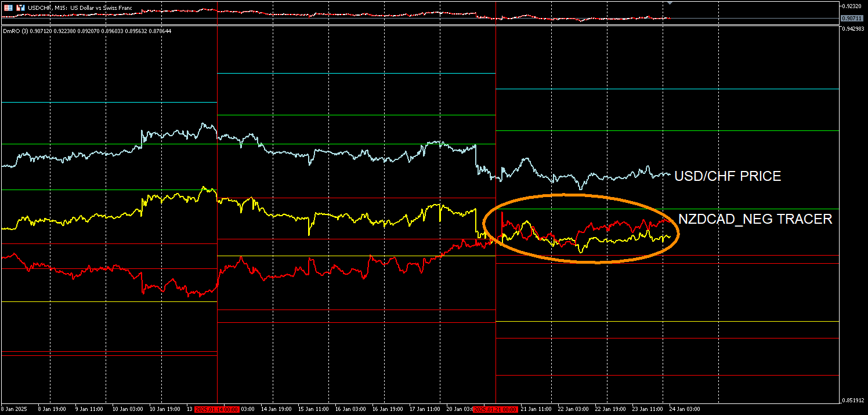This screenshot has width=868, height=415.
Task: Click the 22 Jan 03:00 time axis label
Action: [x=574, y=409]
